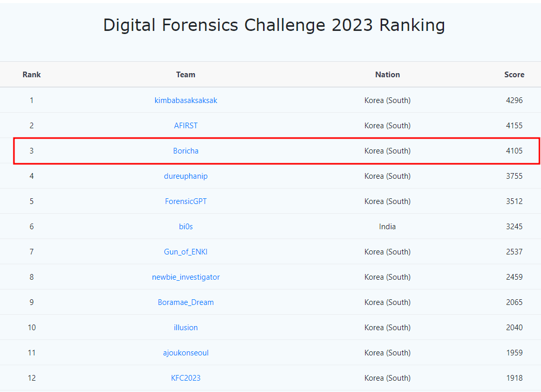Click rank number 6
Viewport: 541px width, 392px height.
coord(32,227)
